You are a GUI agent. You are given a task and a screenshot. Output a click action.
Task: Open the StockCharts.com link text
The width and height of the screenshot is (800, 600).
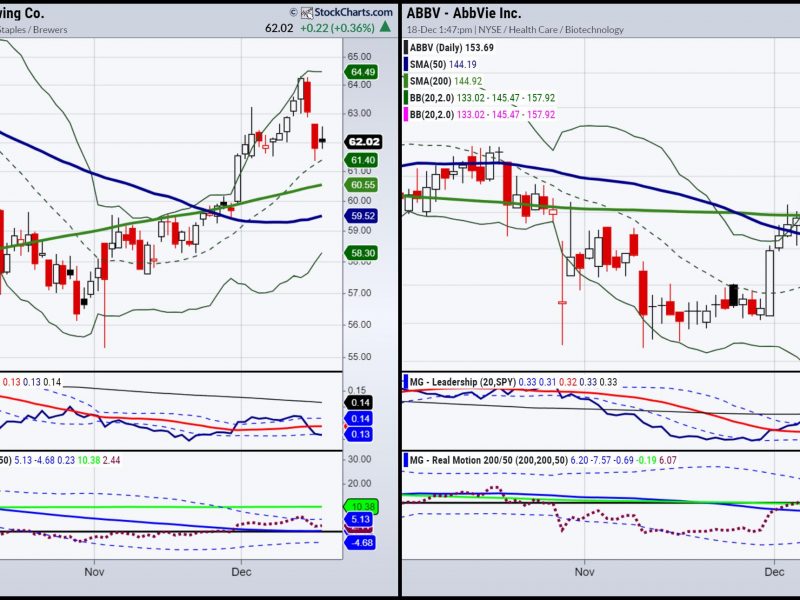tap(354, 12)
